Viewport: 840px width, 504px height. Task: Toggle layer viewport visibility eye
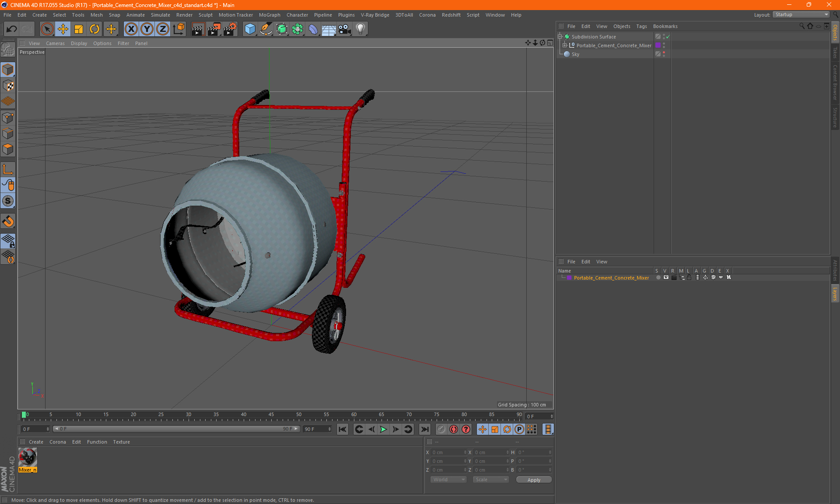[x=666, y=278]
